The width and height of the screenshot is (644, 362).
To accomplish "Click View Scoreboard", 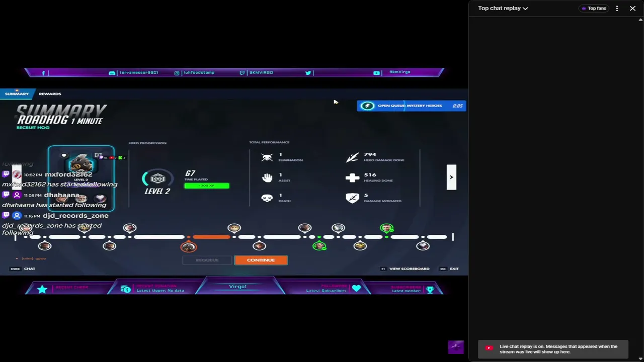I will click(405, 269).
